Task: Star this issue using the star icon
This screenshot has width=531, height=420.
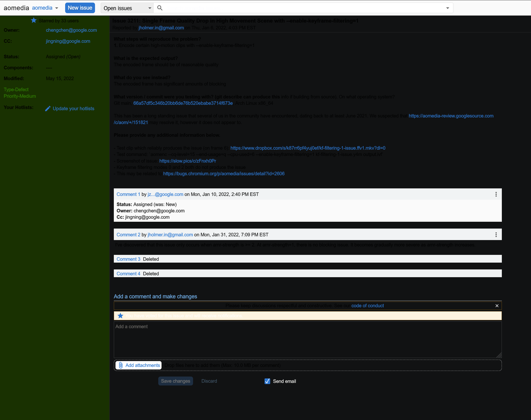Action: tap(33, 20)
